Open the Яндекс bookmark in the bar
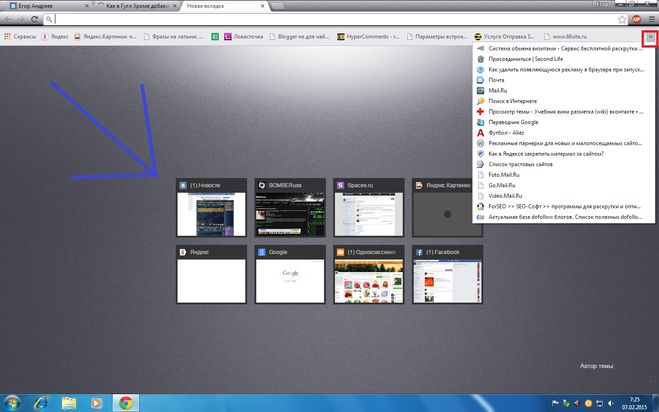This screenshot has width=659, height=412. tap(55, 37)
